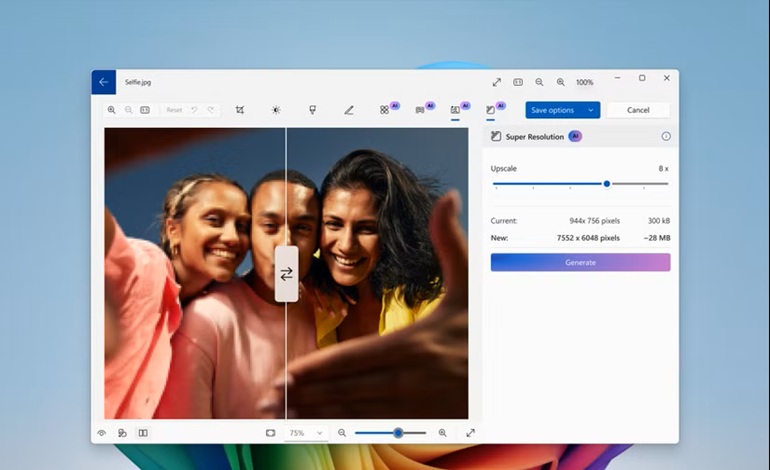Click the Upscale label
Image resolution: width=770 pixels, height=470 pixels.
503,168
